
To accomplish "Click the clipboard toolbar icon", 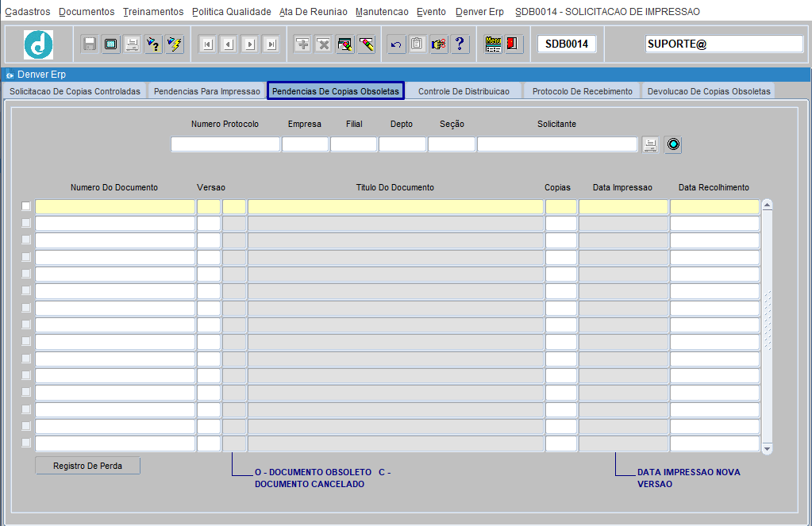I will (x=417, y=44).
